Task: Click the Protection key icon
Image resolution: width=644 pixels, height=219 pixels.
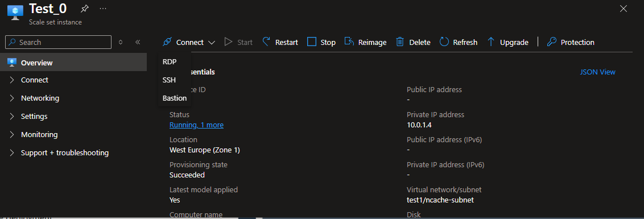Action: 552,42
